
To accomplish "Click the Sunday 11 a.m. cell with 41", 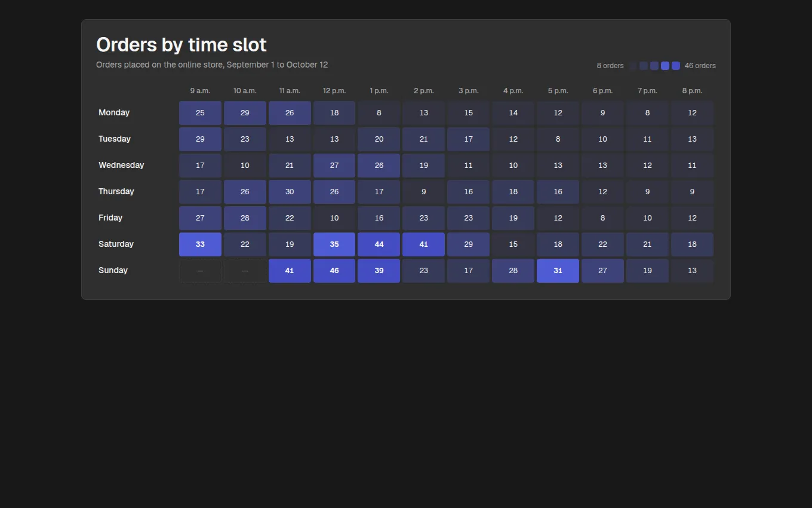I will [290, 271].
